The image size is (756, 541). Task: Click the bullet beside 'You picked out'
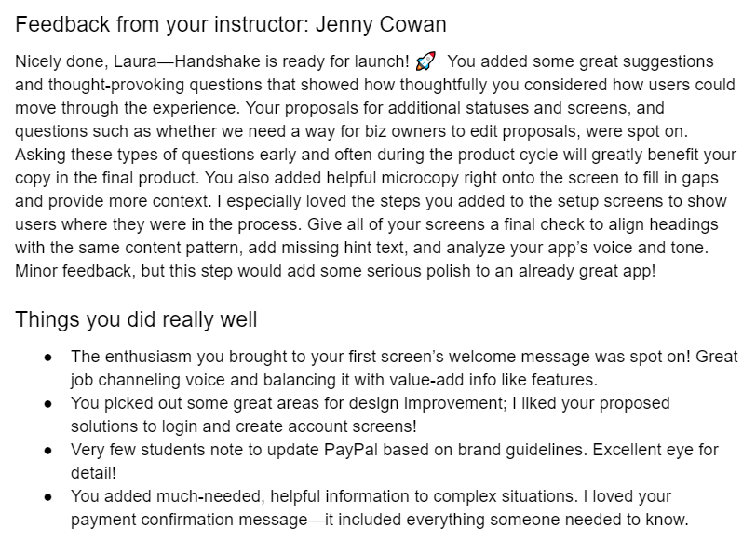click(47, 404)
